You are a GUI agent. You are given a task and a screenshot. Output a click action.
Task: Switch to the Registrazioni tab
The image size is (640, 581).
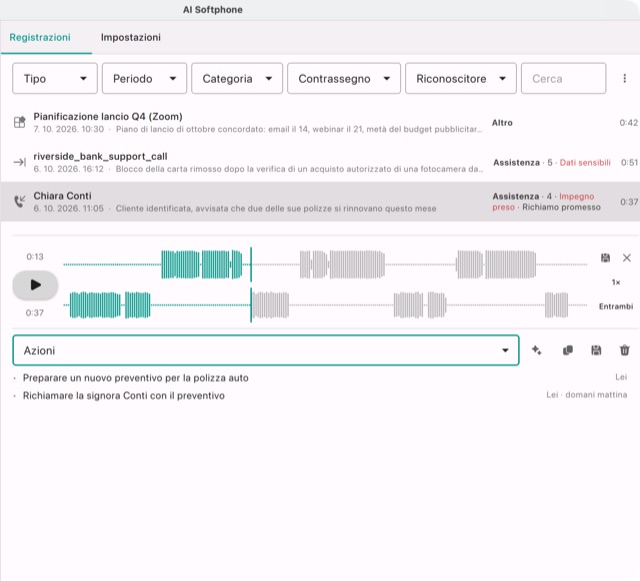40,37
